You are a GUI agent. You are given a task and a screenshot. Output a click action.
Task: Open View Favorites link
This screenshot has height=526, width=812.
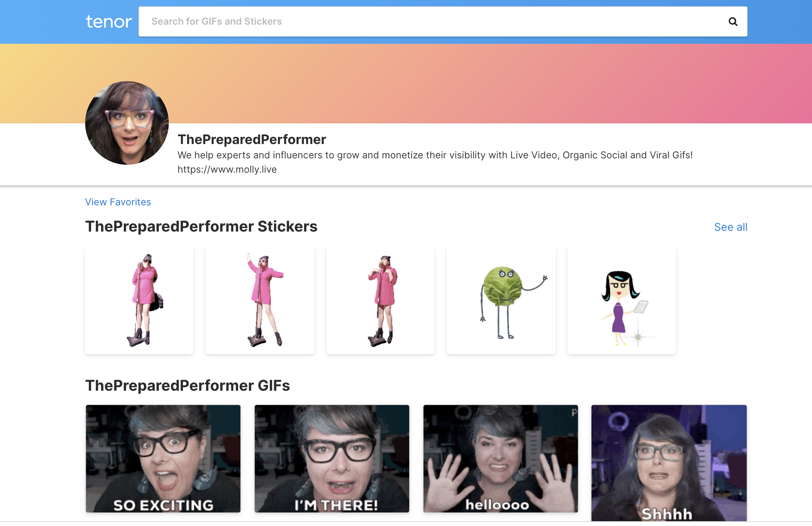118,202
